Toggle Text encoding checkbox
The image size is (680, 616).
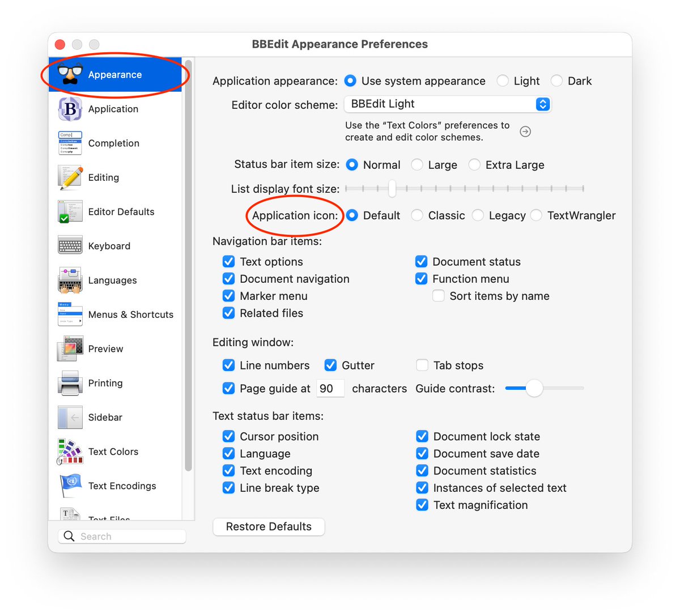228,470
